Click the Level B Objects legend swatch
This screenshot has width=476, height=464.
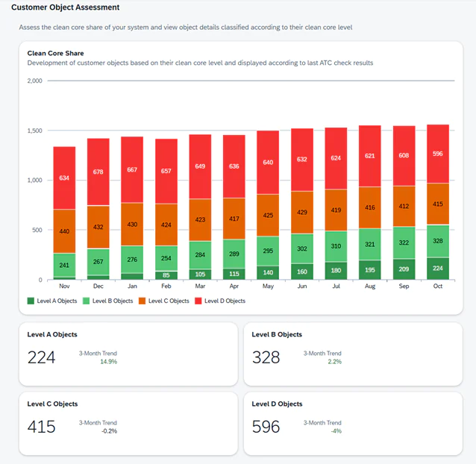coord(86,301)
